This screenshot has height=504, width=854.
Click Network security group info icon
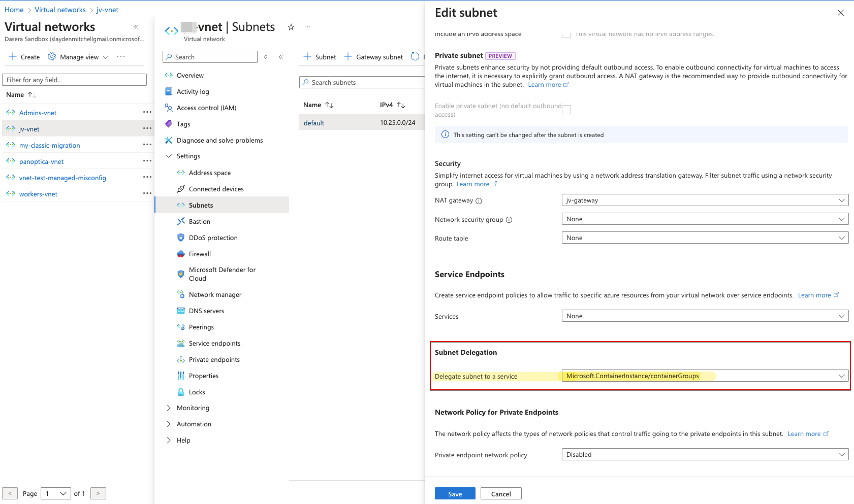509,220
